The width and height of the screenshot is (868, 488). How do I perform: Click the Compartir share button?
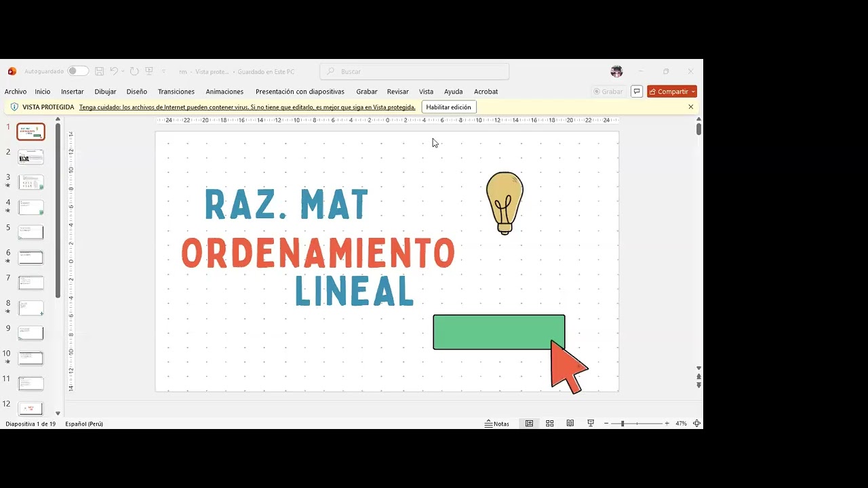click(672, 91)
